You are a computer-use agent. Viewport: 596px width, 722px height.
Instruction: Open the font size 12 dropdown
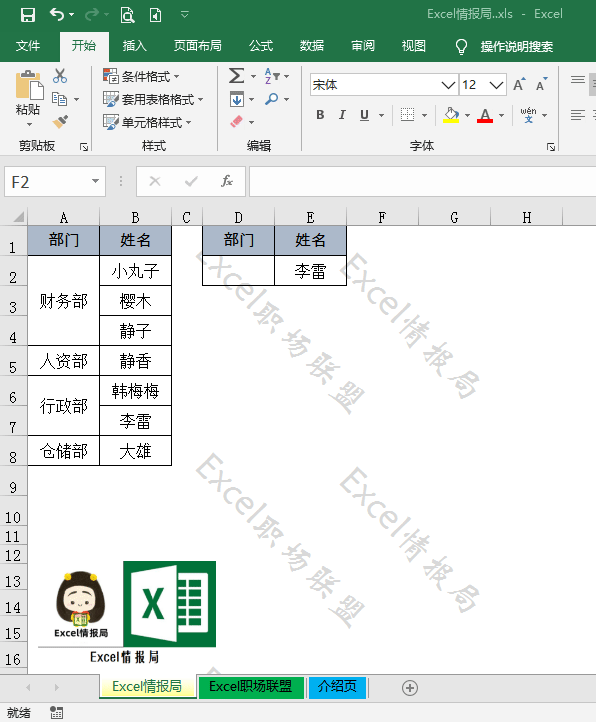click(x=496, y=85)
